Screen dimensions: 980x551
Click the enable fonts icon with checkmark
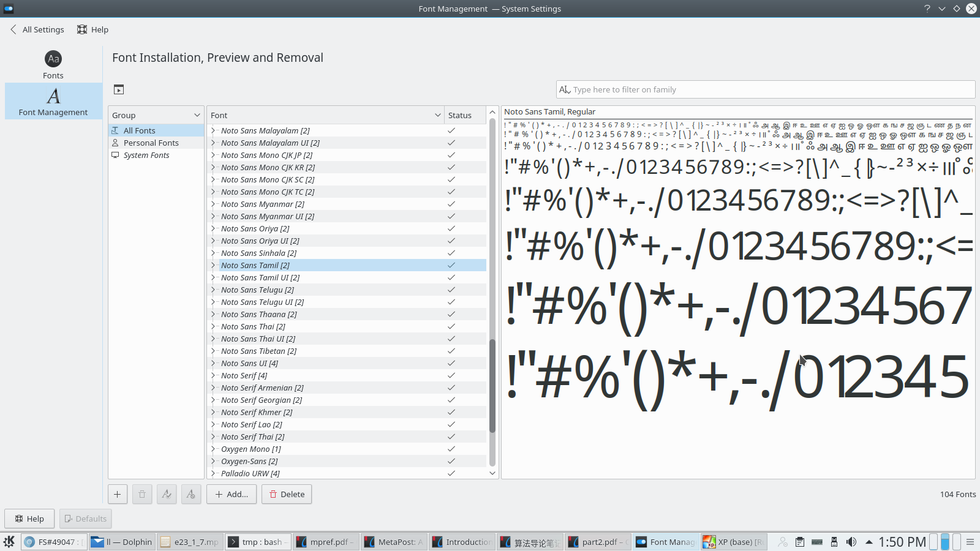pyautogui.click(x=167, y=494)
